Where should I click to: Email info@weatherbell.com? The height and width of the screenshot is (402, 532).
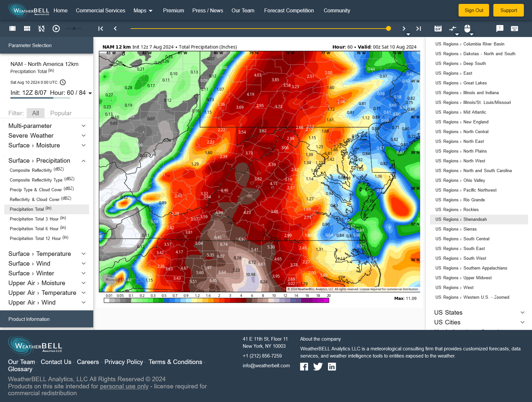266,366
